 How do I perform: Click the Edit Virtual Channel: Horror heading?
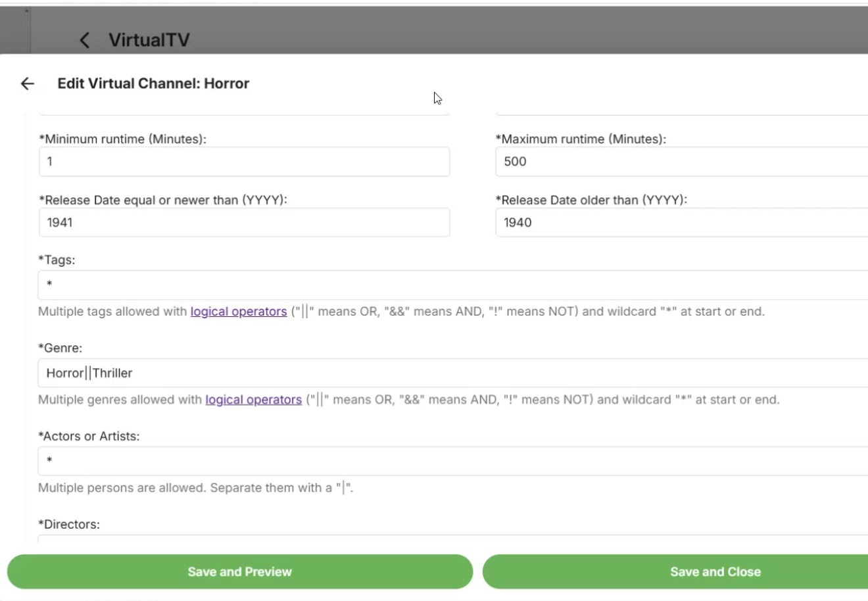pos(153,84)
